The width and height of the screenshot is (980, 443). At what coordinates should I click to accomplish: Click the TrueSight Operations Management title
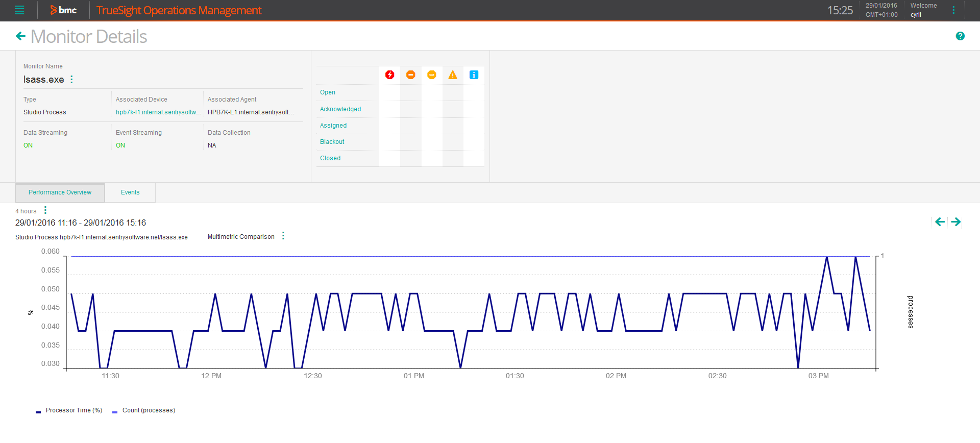pyautogui.click(x=179, y=10)
